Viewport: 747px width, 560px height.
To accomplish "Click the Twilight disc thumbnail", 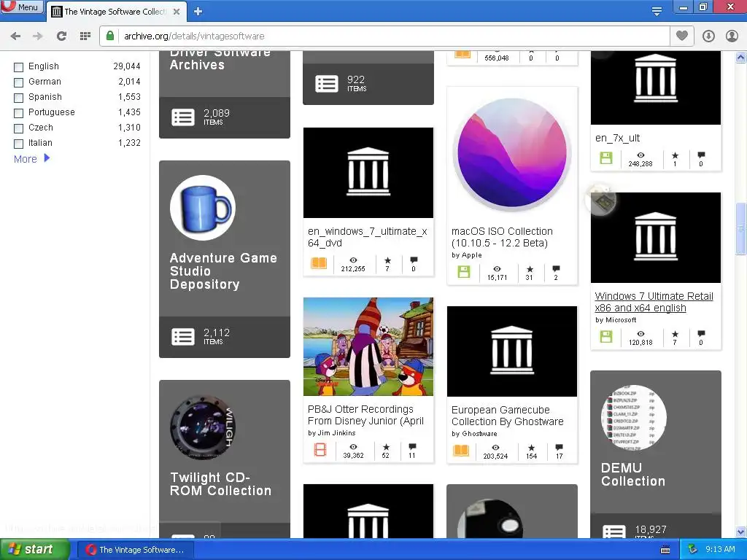I will 203,427.
